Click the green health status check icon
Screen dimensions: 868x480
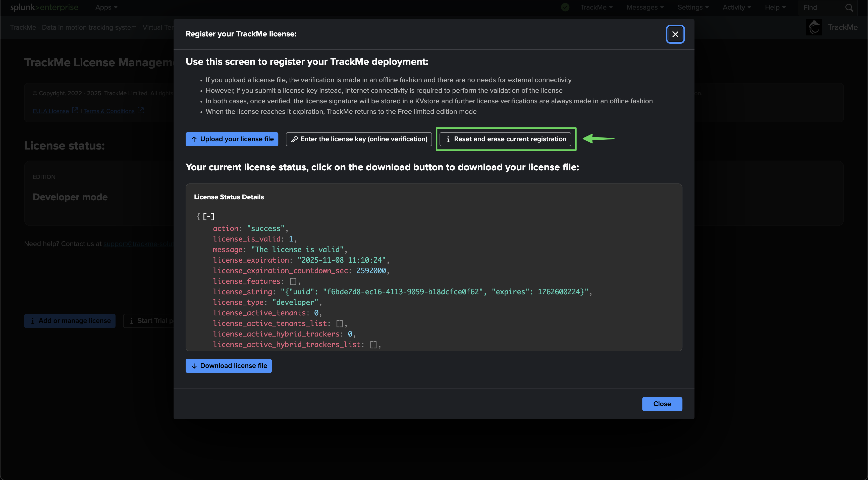click(565, 7)
